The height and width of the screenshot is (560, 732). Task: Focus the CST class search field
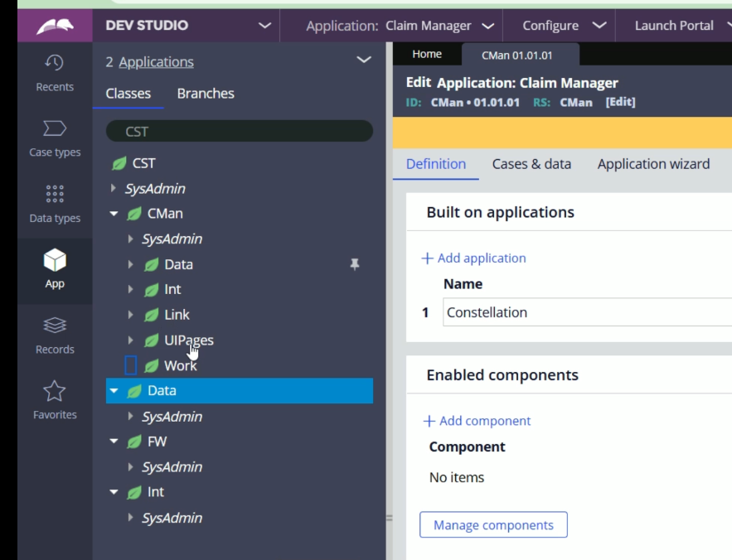click(x=240, y=131)
